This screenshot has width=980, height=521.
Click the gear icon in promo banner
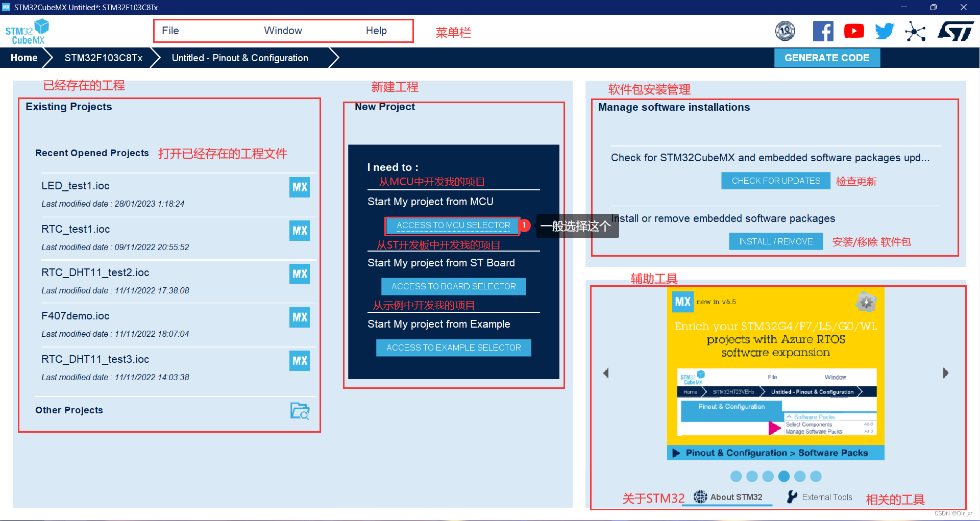click(866, 302)
